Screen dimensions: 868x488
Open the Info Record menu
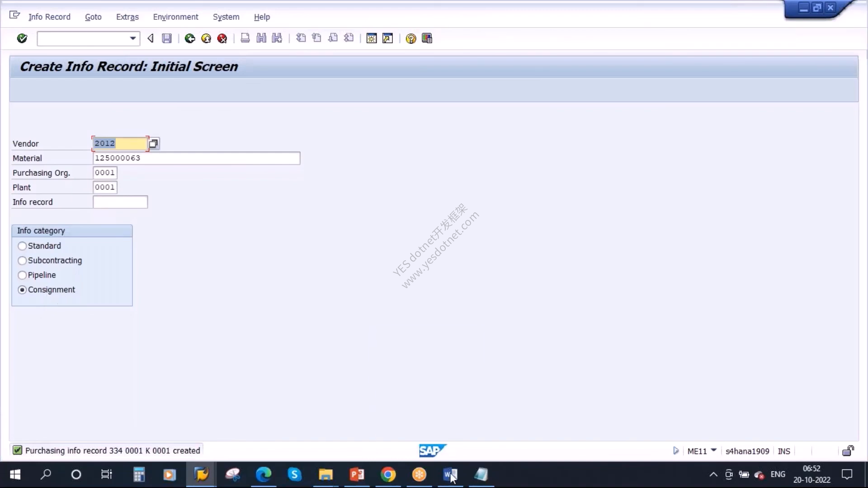click(x=49, y=17)
